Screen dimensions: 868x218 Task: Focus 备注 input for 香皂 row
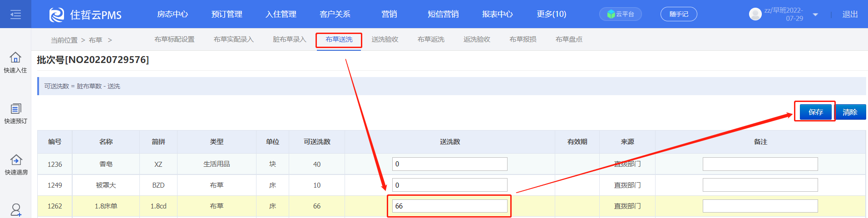point(760,164)
